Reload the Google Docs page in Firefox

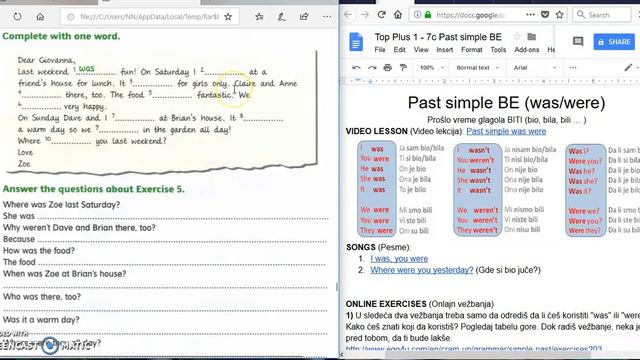(382, 15)
